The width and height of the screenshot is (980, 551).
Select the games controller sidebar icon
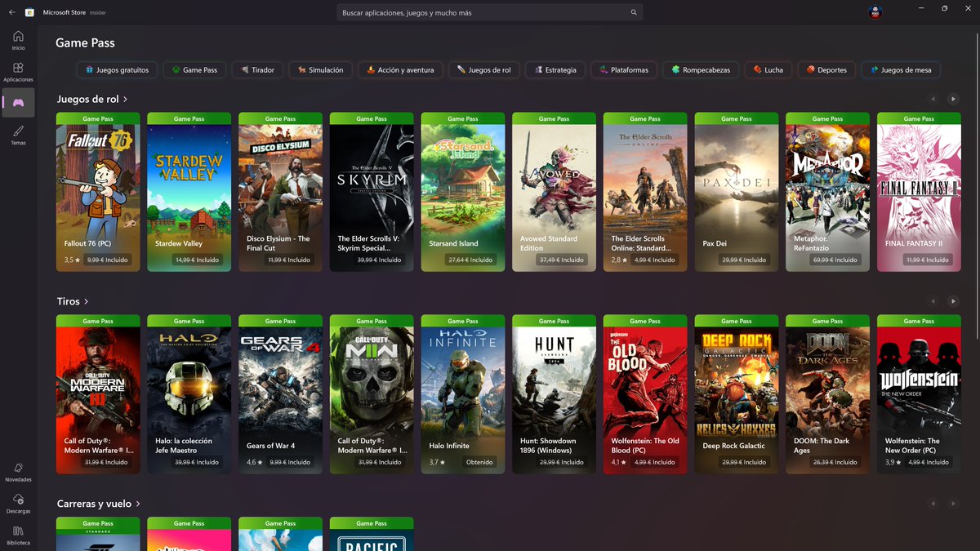[x=18, y=103]
